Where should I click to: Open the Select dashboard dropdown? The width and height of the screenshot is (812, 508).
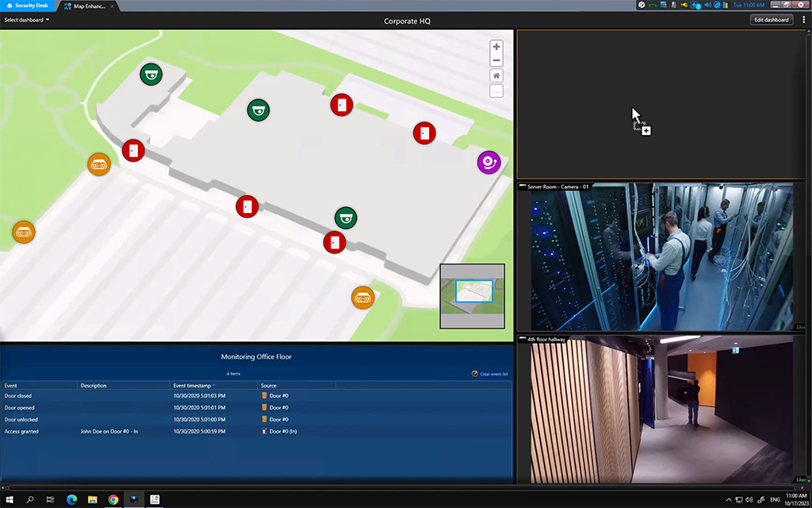click(x=27, y=20)
